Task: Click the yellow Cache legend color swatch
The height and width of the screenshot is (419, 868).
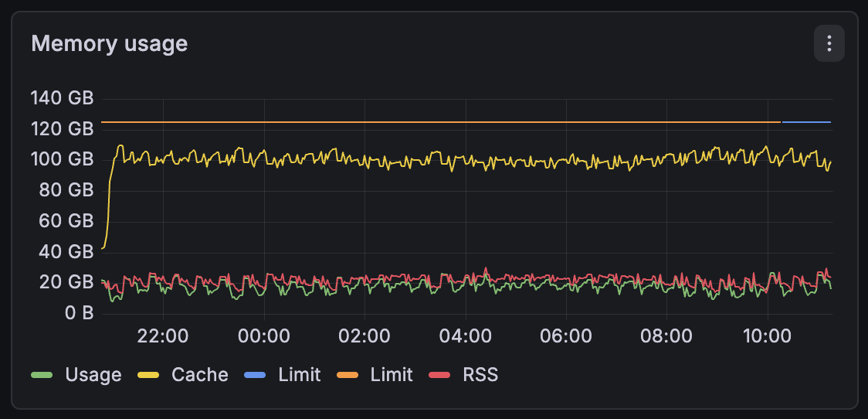Action: 147,375
